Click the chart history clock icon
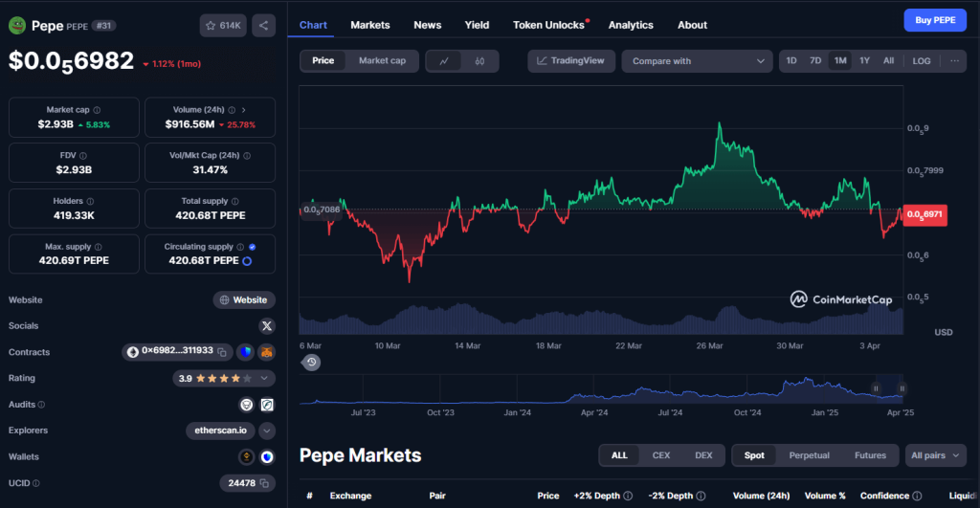 pyautogui.click(x=311, y=363)
